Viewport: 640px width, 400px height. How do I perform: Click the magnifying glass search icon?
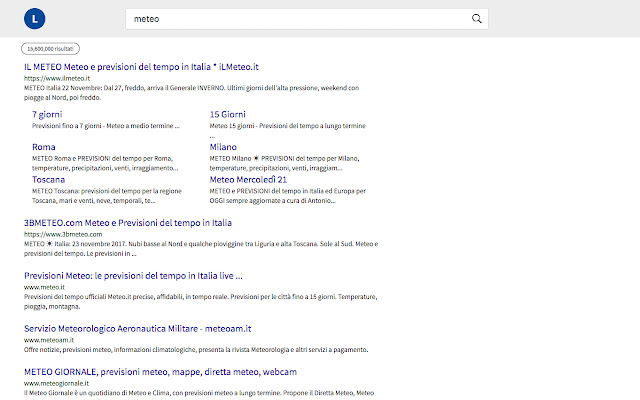(477, 19)
